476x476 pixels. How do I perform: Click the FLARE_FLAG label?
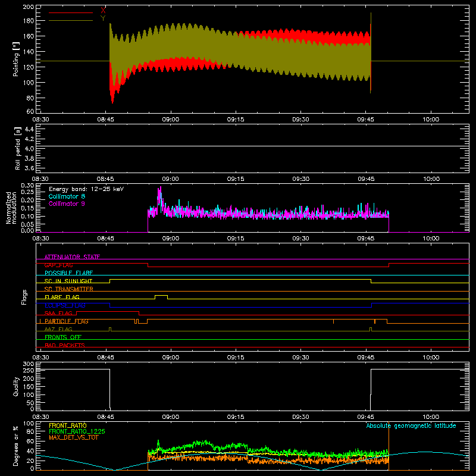click(x=62, y=297)
